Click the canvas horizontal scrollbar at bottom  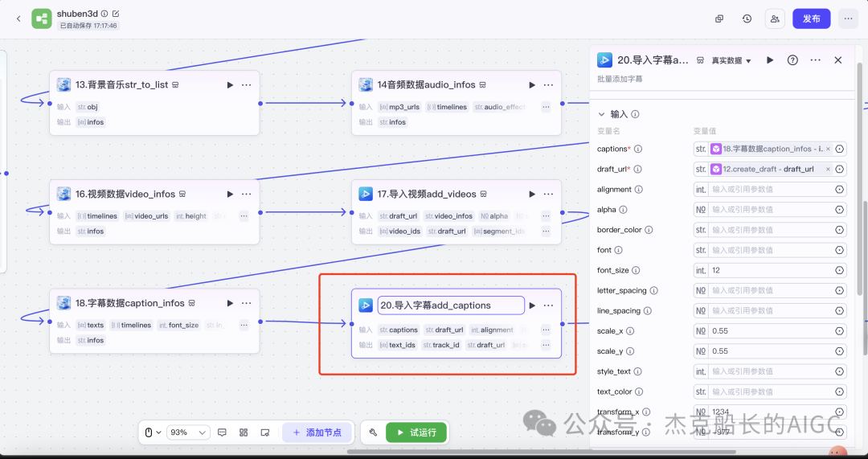[542, 452]
